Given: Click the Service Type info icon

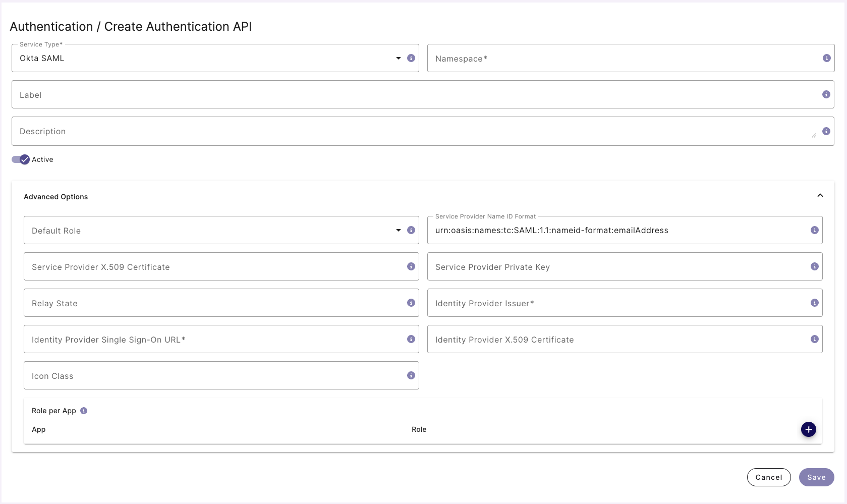Looking at the screenshot, I should (x=411, y=58).
